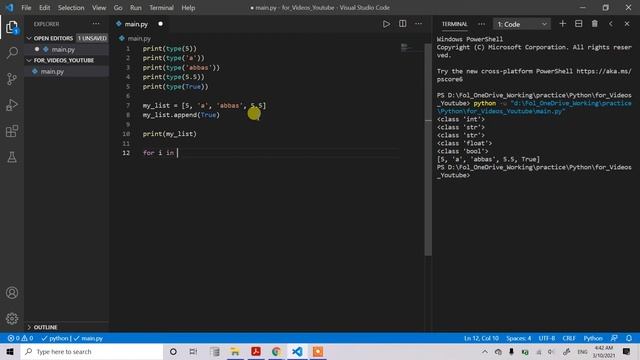Select the main.py editor tab

[x=139, y=24]
